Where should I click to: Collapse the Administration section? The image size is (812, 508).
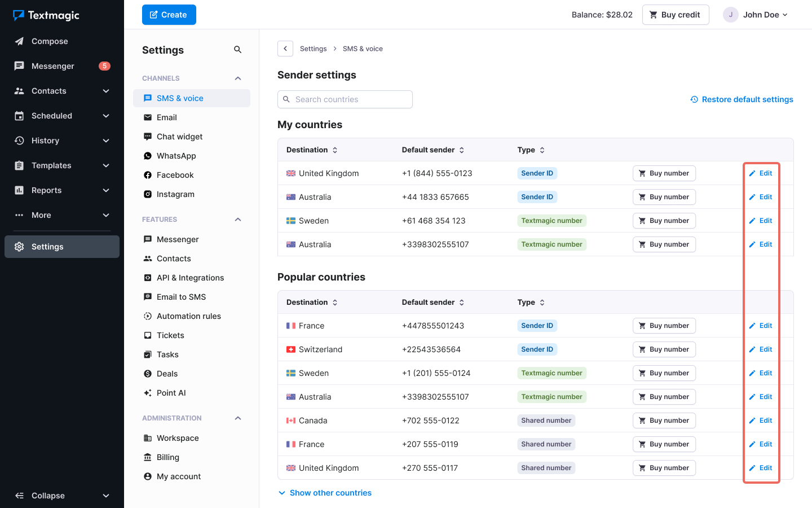click(238, 418)
